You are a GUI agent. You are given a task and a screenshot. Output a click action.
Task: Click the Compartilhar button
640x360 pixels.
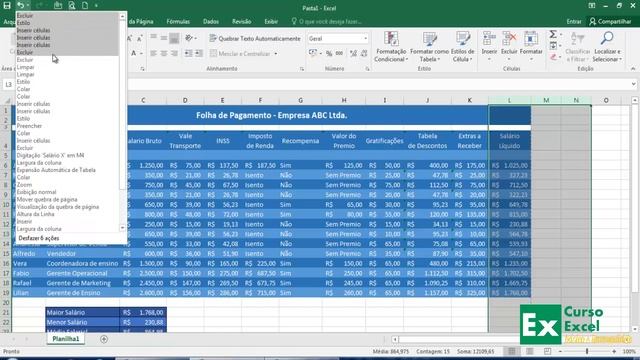pyautogui.click(x=610, y=21)
